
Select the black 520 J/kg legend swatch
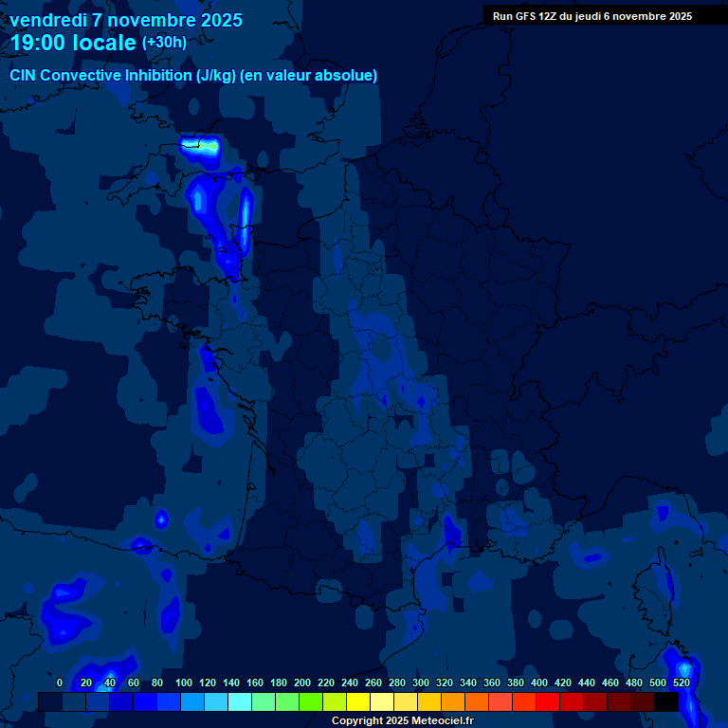pyautogui.click(x=666, y=701)
